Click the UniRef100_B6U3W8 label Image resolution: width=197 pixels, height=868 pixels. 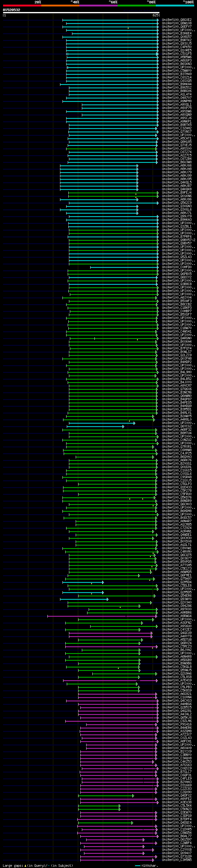[x=177, y=162]
